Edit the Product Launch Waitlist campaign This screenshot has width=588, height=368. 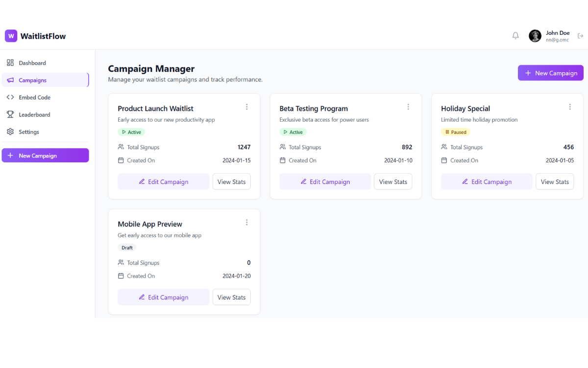point(163,182)
